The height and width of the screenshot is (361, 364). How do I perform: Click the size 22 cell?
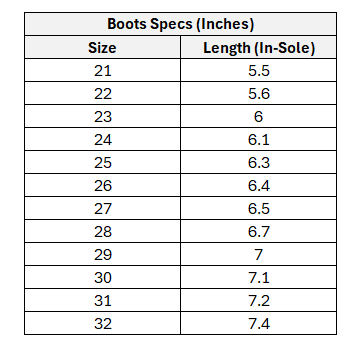point(102,93)
